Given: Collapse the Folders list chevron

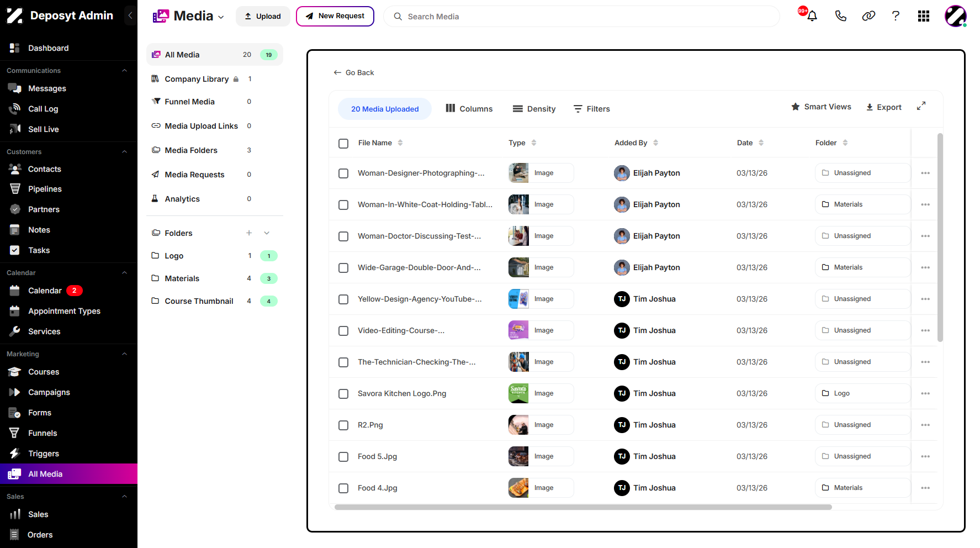Looking at the screenshot, I should pos(267,233).
